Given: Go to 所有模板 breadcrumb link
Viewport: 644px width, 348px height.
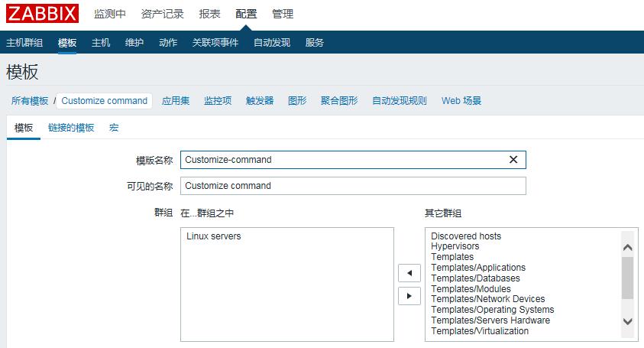Looking at the screenshot, I should click(30, 101).
